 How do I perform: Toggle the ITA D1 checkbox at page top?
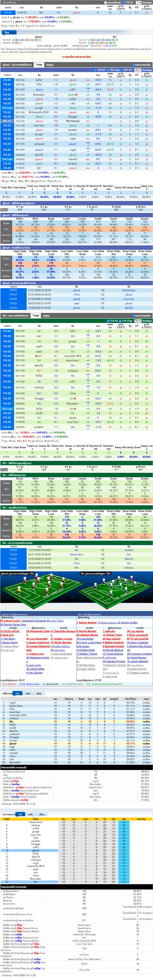(x=128, y=2)
